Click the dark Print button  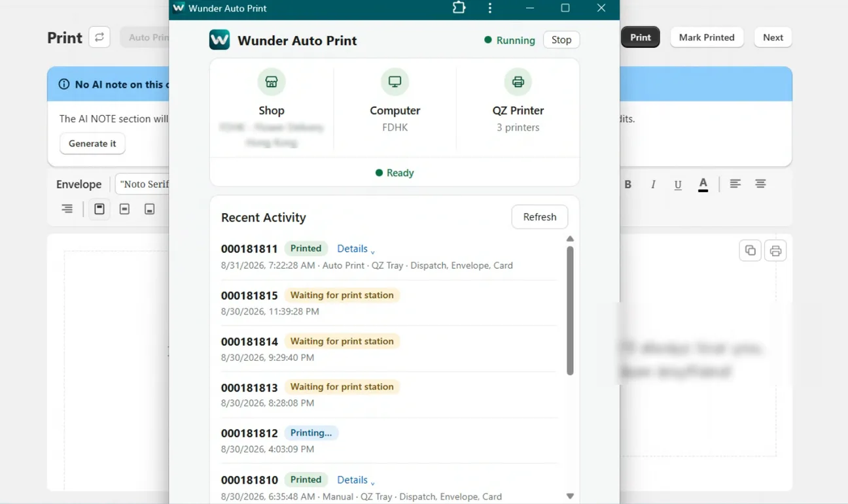[641, 37]
